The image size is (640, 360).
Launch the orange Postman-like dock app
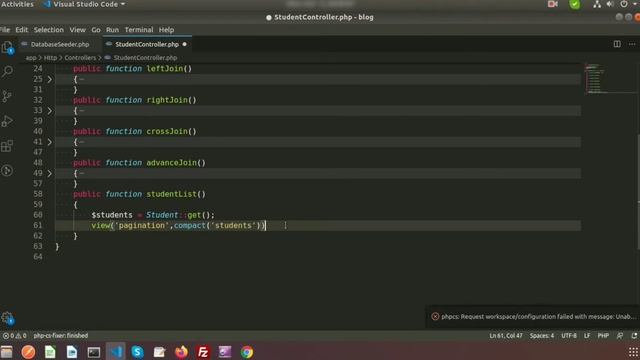pyautogui.click(x=28, y=352)
